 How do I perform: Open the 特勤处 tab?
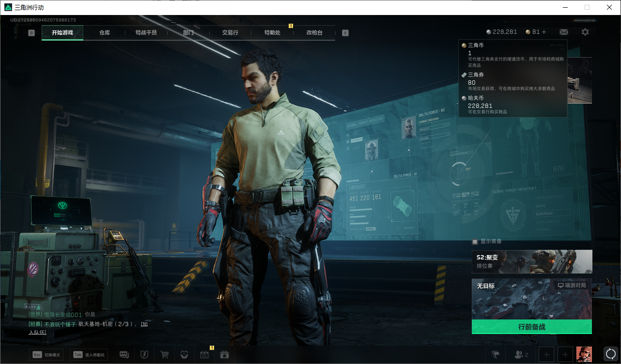tap(272, 32)
